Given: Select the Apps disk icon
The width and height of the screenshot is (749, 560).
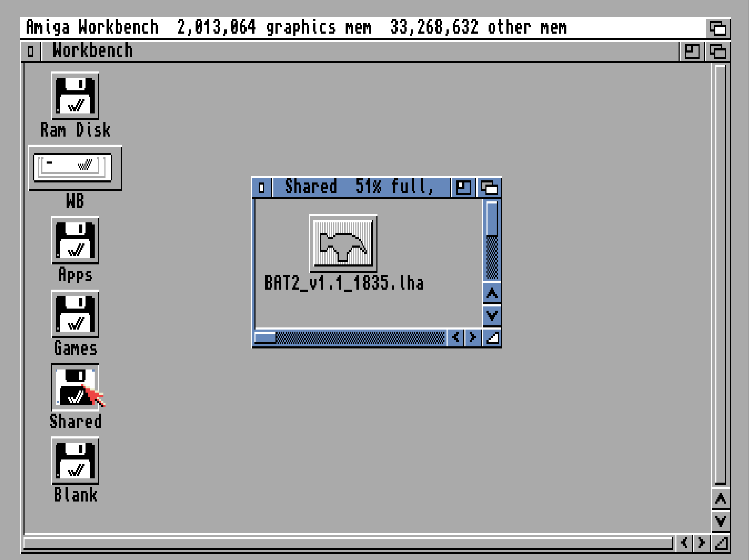Looking at the screenshot, I should click(75, 240).
